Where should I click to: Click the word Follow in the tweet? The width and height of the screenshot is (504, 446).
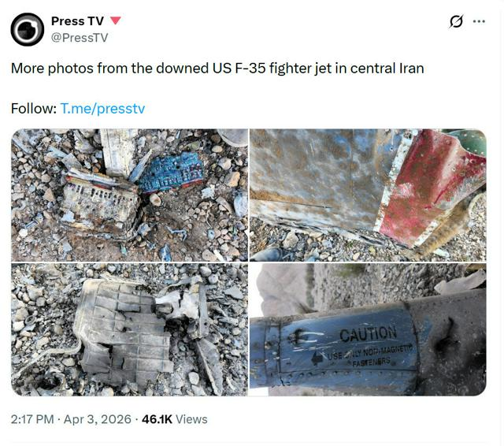(33, 109)
